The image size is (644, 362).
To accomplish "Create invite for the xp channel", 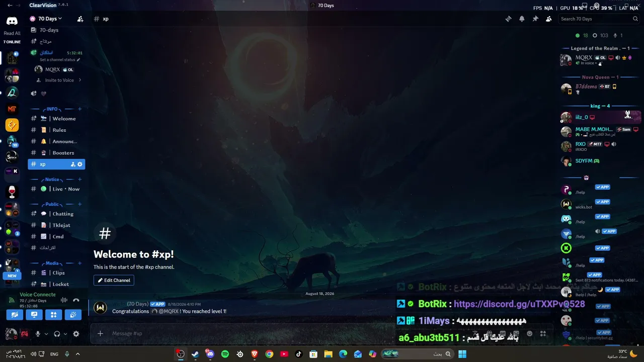I will pos(72,164).
